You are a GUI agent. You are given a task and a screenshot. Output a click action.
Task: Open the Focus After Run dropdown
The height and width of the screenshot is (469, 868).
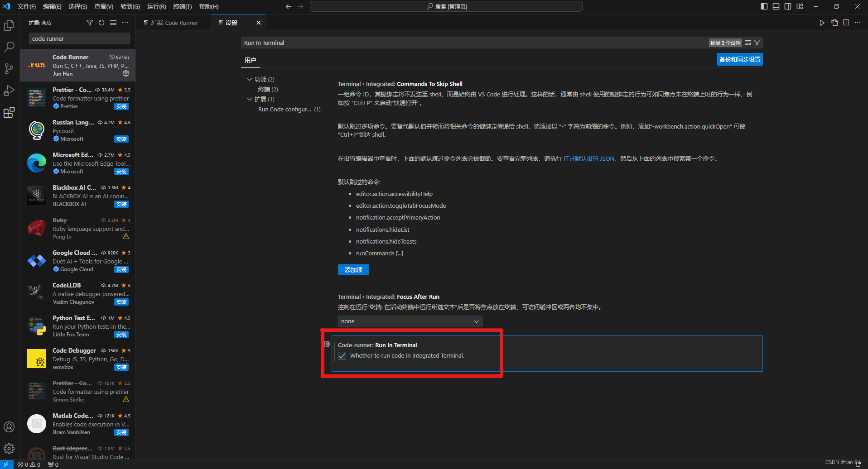pos(410,321)
